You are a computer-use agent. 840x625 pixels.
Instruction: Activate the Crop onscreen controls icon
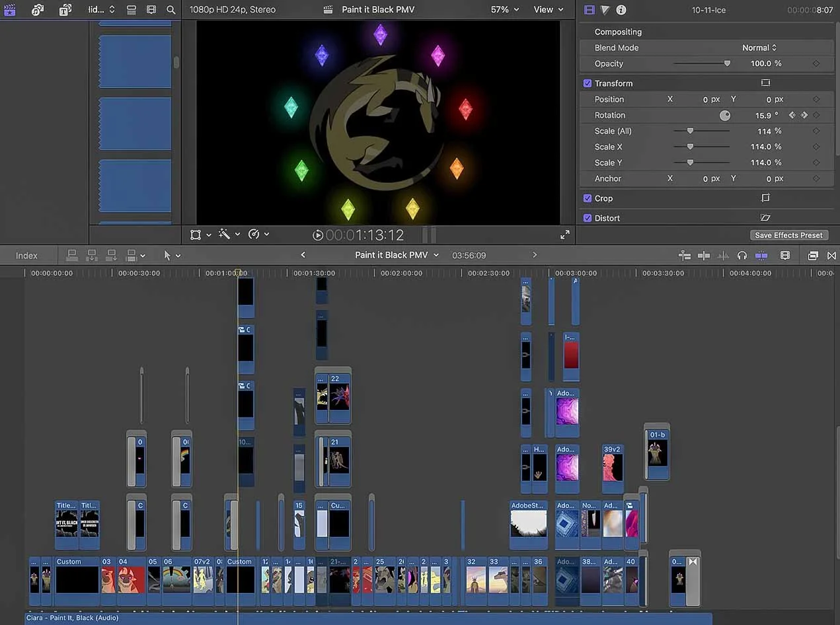click(x=765, y=198)
